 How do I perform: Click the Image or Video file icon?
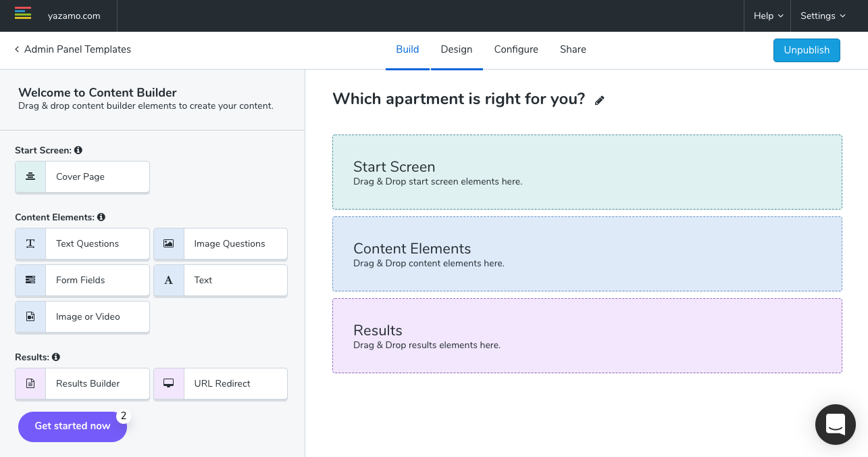pyautogui.click(x=30, y=316)
